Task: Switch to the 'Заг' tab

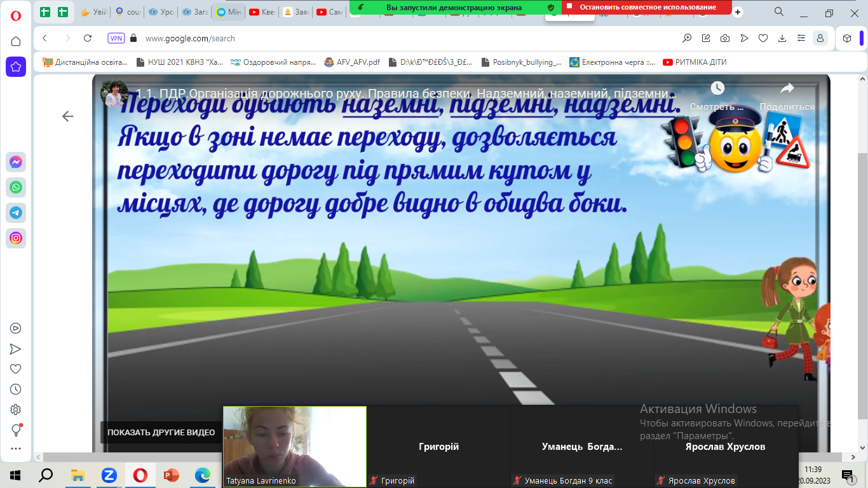Action: tap(194, 12)
